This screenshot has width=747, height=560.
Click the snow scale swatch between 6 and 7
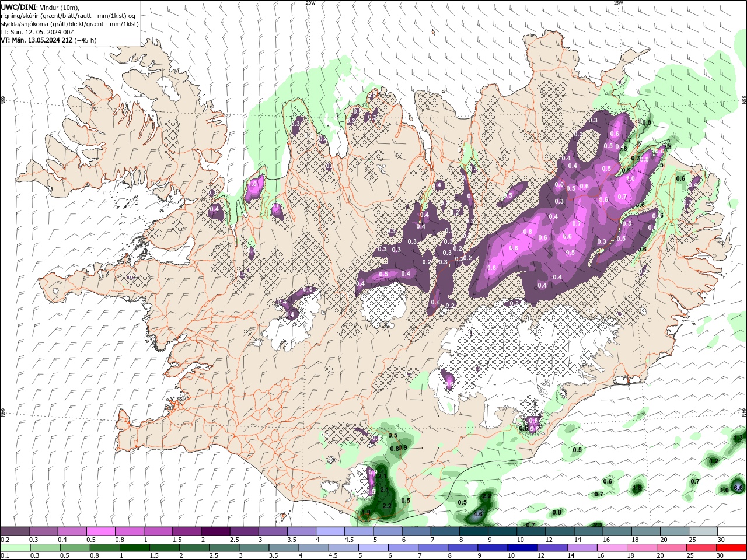416,531
